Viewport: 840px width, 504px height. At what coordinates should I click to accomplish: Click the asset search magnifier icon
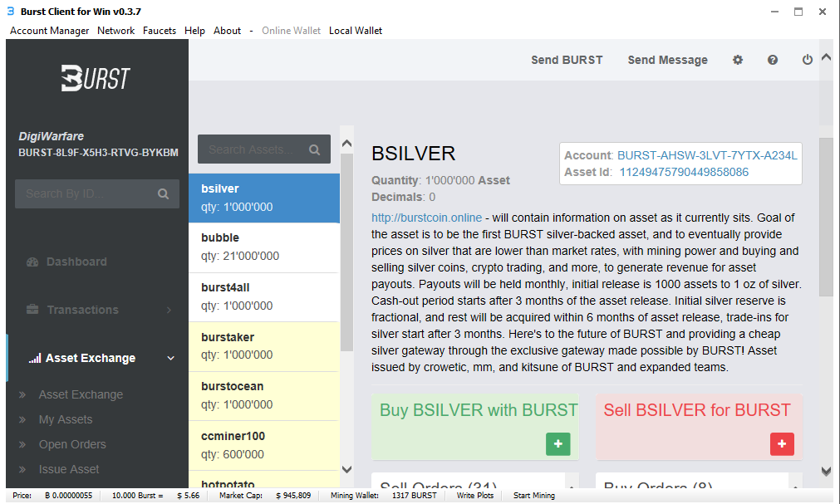pos(314,150)
